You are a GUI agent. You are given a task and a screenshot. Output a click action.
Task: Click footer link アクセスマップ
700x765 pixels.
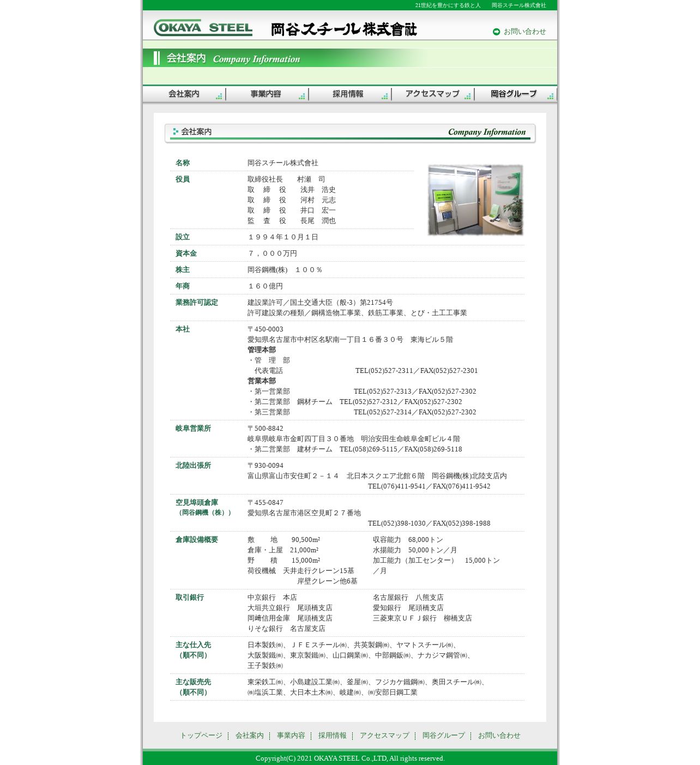coord(384,736)
